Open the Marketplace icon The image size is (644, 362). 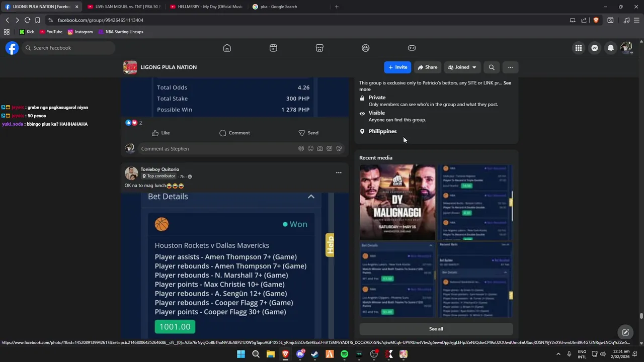click(319, 48)
